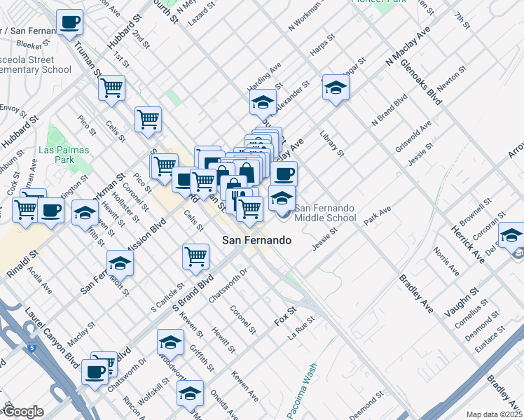Open the graduation cap marker near Harding Ave

point(263,102)
